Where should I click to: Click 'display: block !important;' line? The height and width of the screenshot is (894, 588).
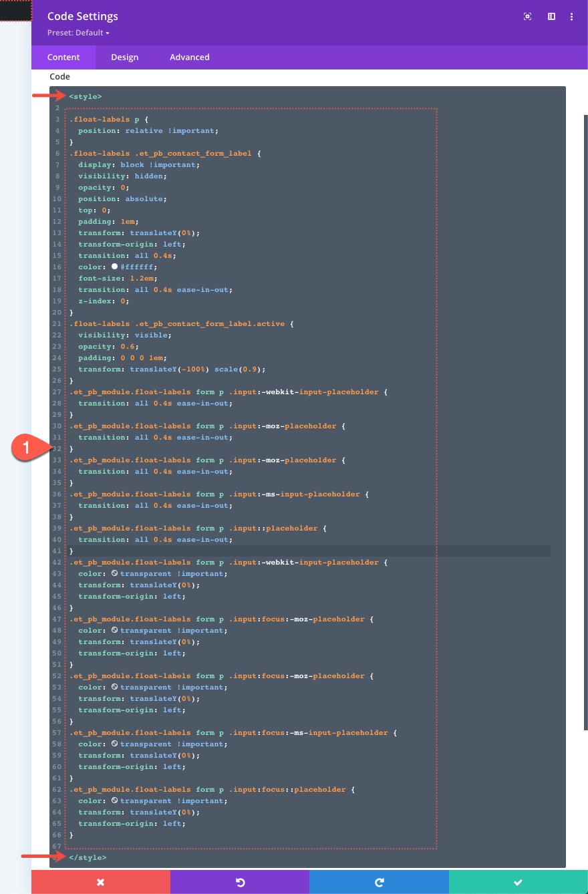[x=139, y=164]
